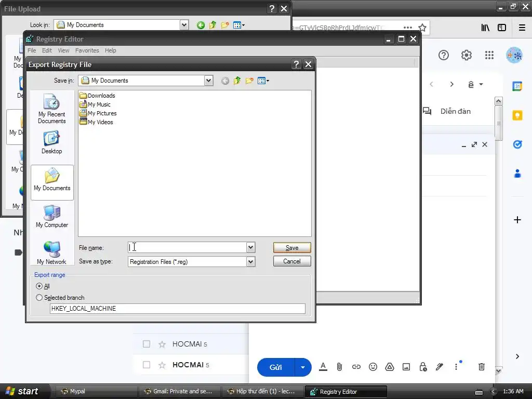This screenshot has width=532, height=399.
Task: Create new folder in File Upload dialog
Action: [225, 25]
